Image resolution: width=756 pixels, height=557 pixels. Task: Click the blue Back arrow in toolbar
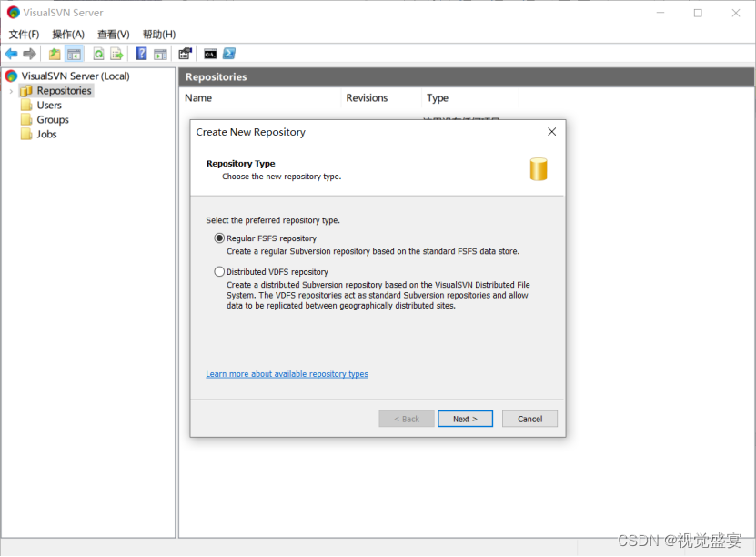(x=11, y=54)
